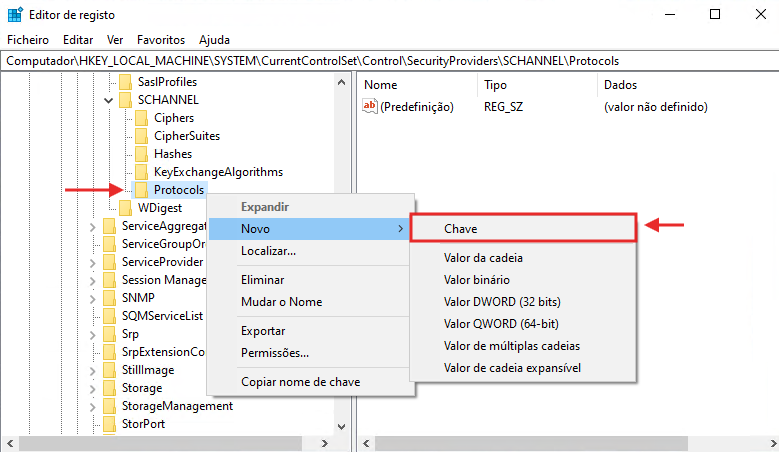Open the Novo submenu in context menu
Viewport: 779px width, 452px height.
click(310, 229)
